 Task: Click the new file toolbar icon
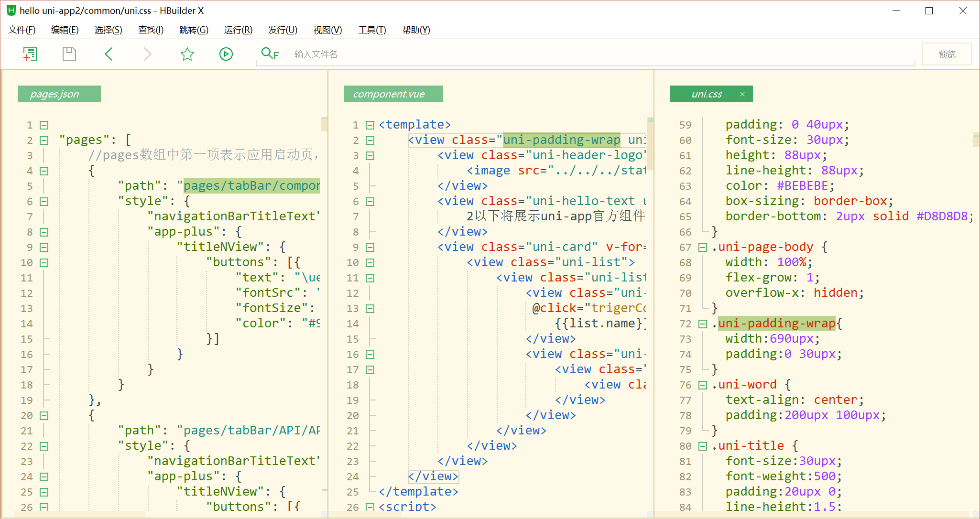[x=30, y=54]
